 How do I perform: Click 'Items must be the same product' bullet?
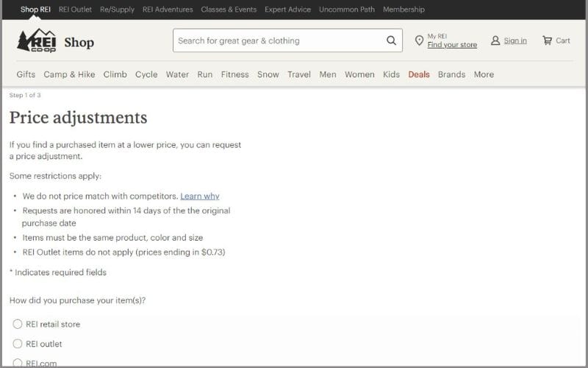tap(112, 238)
